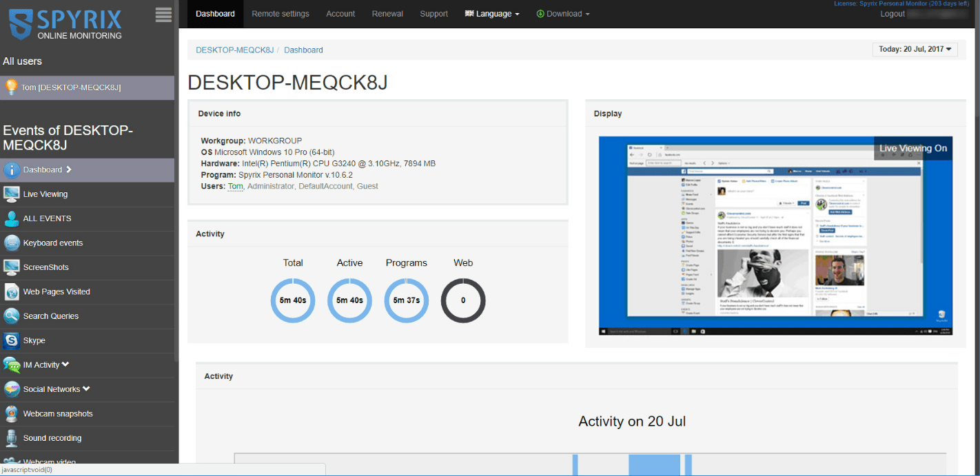The image size is (980, 476).
Task: Open the Renewal tab
Action: [x=387, y=14]
